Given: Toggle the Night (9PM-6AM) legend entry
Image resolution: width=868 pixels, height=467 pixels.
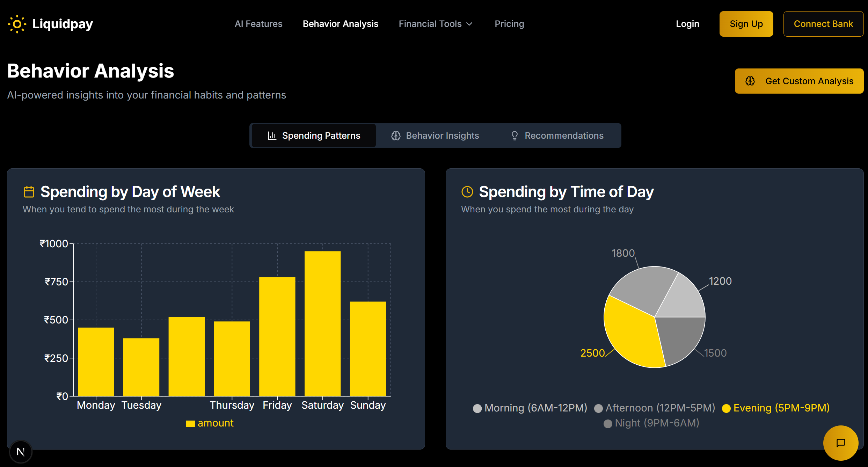Looking at the screenshot, I should tap(651, 423).
